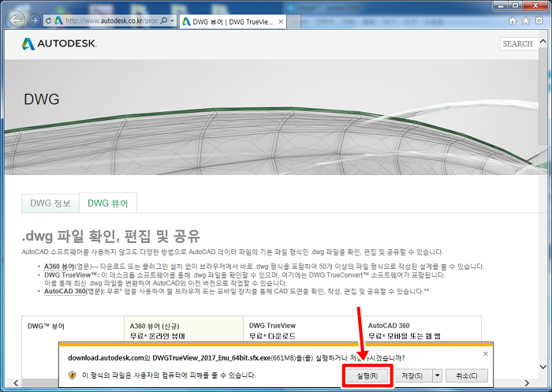The width and height of the screenshot is (552, 392).
Task: Click the horizontal scrollbar left arrow
Action: [16, 383]
